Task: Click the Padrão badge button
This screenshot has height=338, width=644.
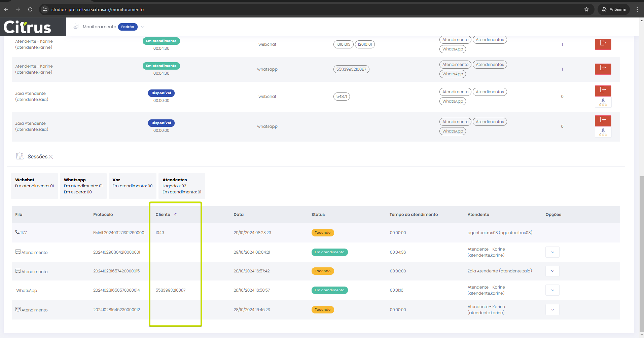Action: [128, 27]
